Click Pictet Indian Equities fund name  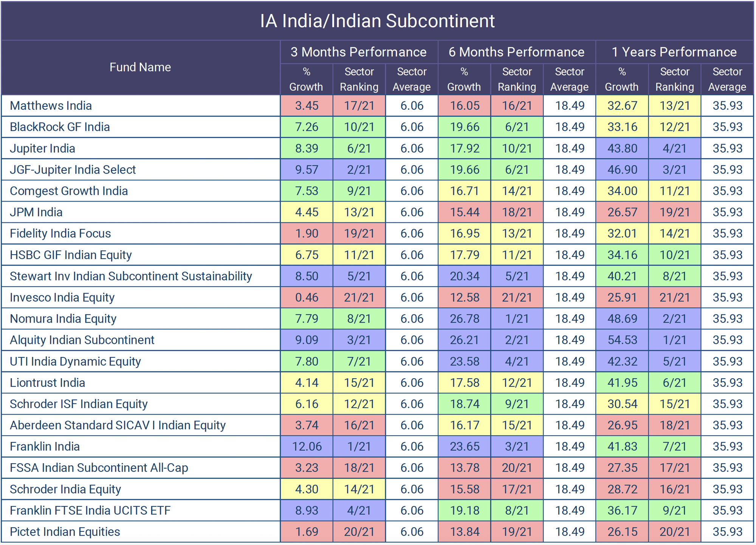pos(65,532)
